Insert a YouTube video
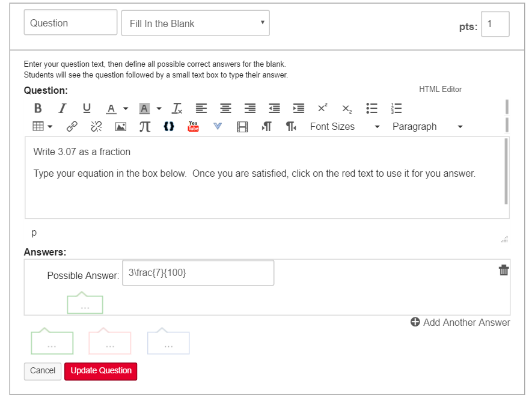The width and height of the screenshot is (532, 404). pos(193,126)
